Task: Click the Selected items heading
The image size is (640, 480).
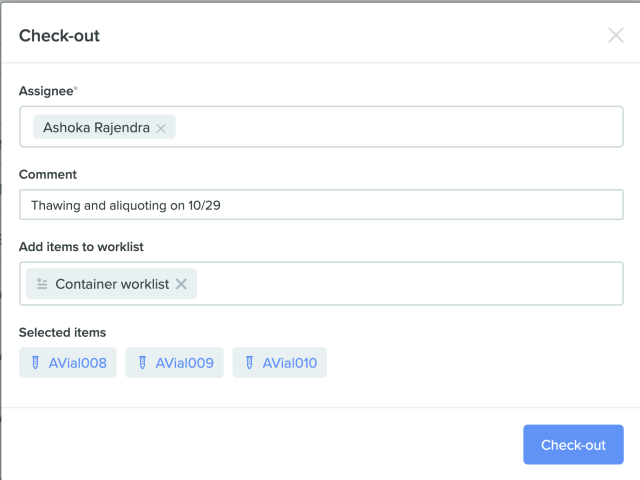Action: pyautogui.click(x=62, y=332)
